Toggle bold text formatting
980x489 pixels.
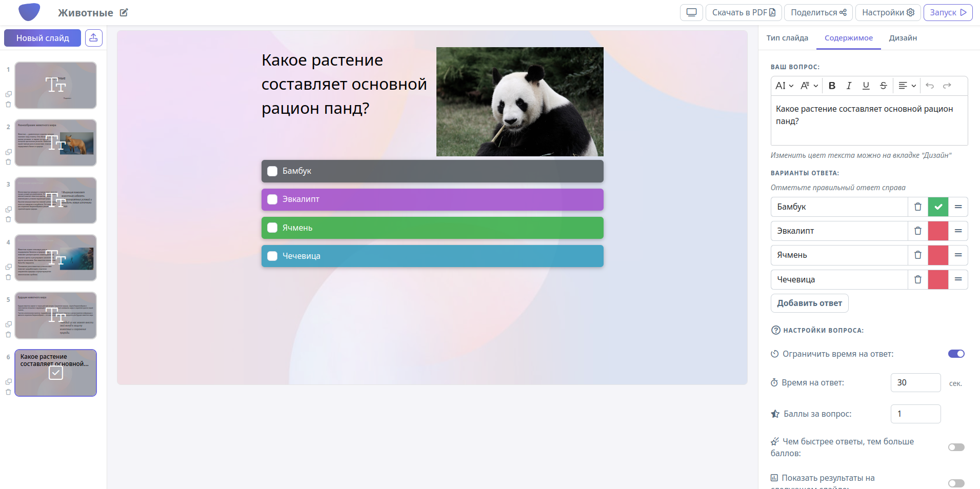coord(832,86)
